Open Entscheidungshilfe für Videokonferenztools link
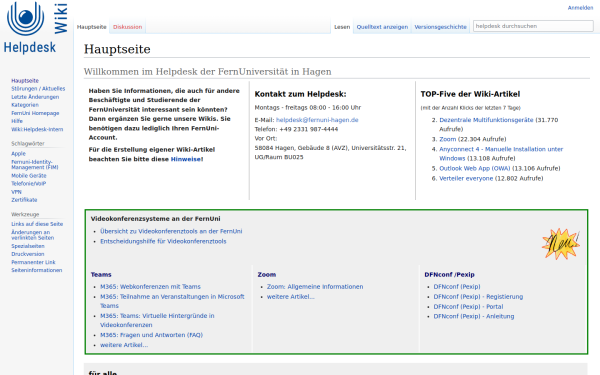 click(x=163, y=241)
